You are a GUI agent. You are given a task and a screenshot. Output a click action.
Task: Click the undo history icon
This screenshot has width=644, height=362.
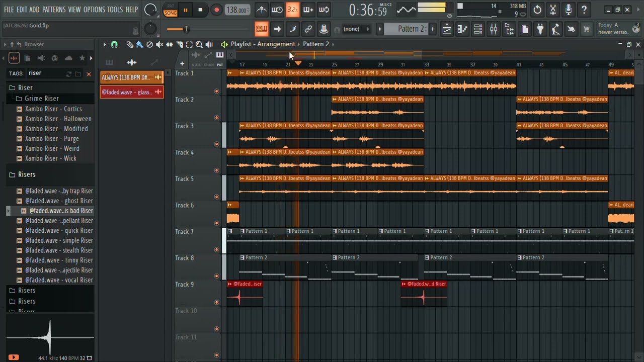click(x=537, y=10)
